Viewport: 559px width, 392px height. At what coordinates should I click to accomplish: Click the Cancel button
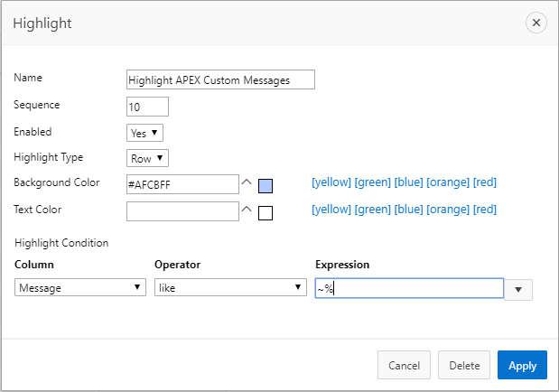[x=404, y=365]
